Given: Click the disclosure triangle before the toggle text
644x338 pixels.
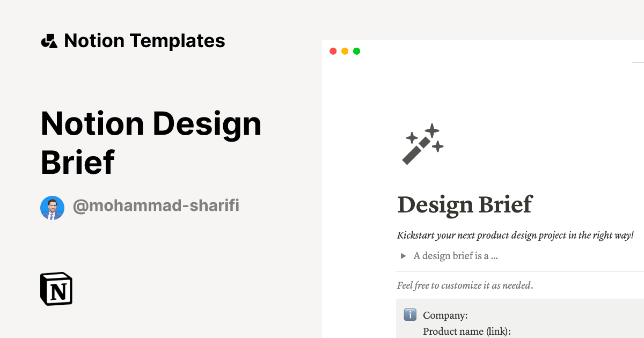Looking at the screenshot, I should (x=403, y=256).
